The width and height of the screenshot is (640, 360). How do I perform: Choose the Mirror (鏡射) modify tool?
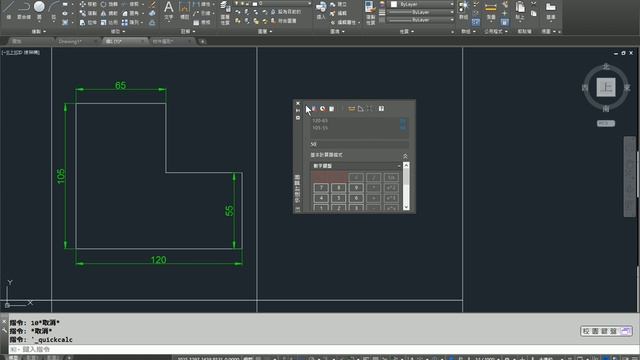(109, 13)
